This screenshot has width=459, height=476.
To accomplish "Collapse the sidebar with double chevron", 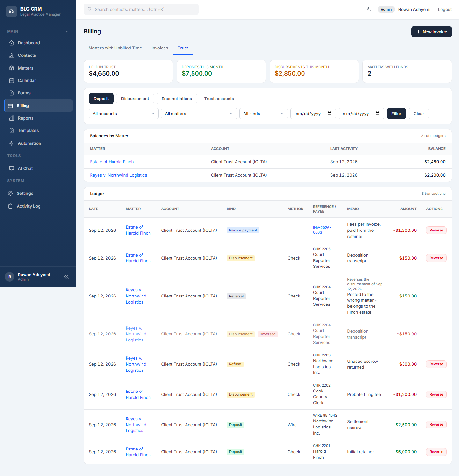I will point(66,277).
